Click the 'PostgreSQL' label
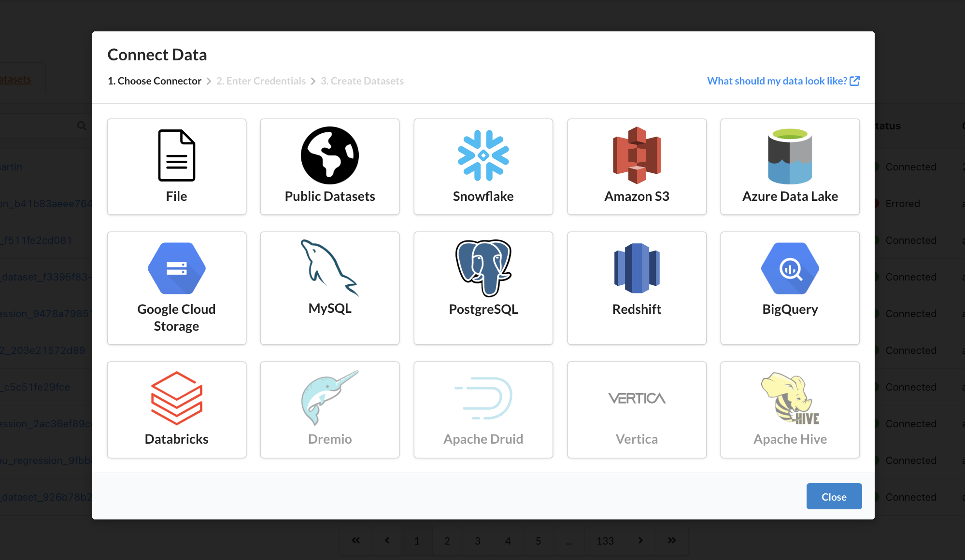 pyautogui.click(x=483, y=309)
